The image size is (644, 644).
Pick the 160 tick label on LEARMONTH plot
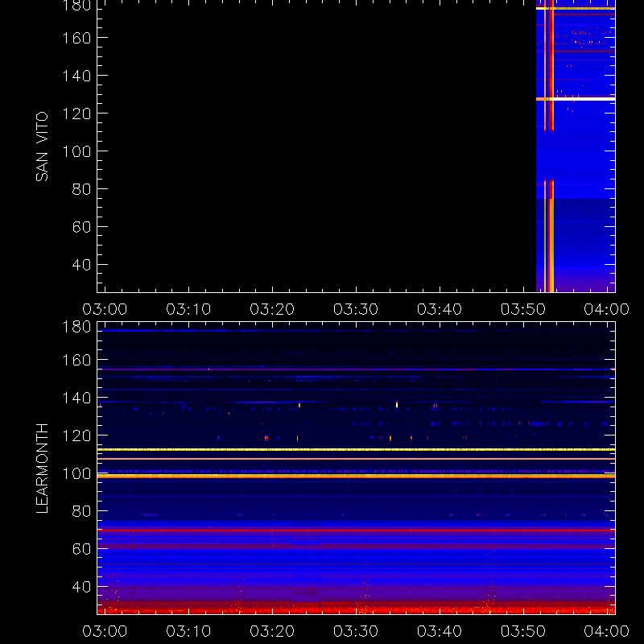coord(76,361)
